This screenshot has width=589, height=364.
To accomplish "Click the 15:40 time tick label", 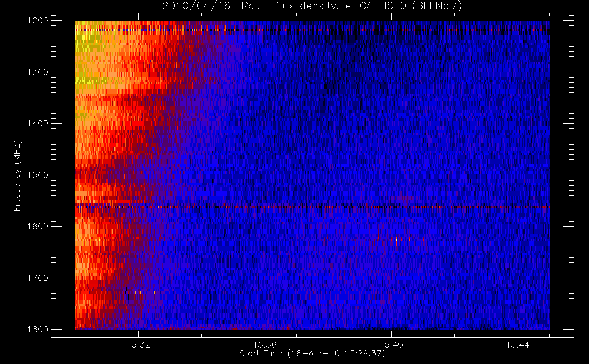I will tap(391, 345).
